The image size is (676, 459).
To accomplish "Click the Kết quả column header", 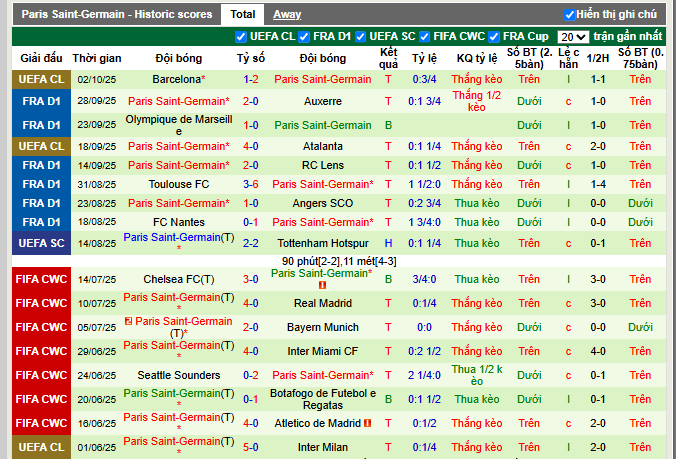I will (x=388, y=58).
